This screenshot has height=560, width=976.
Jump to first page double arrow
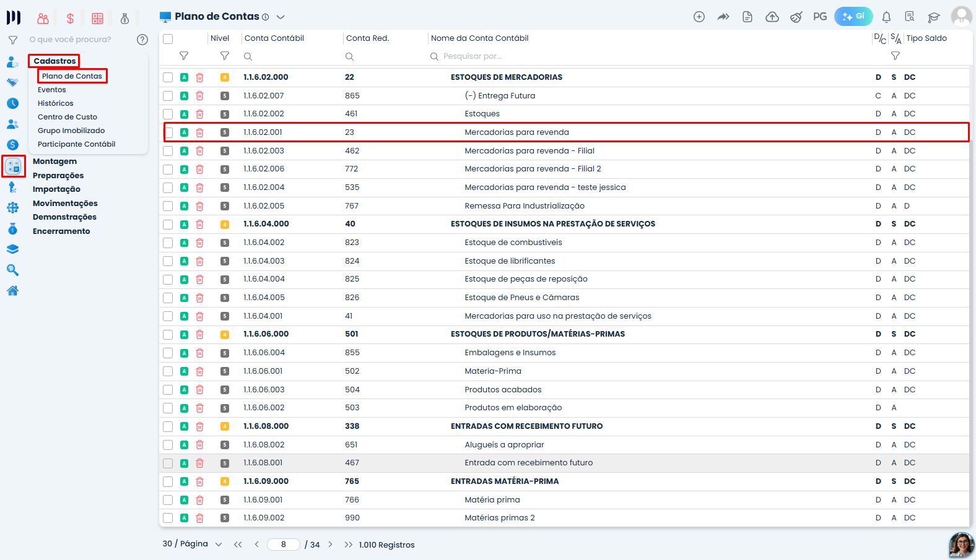(238, 545)
